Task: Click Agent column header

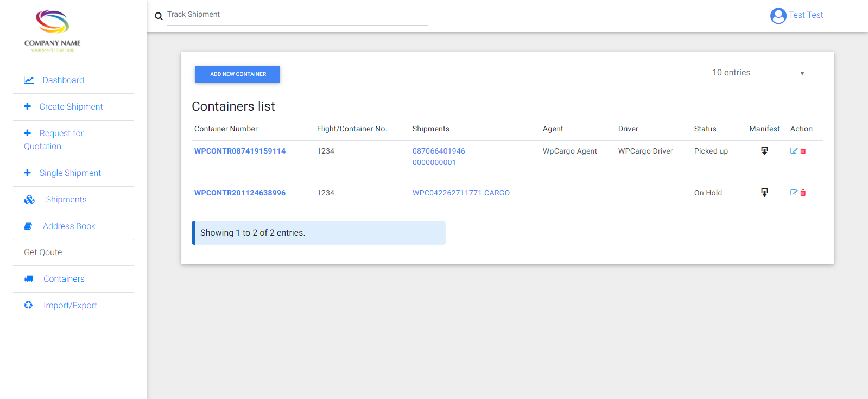Action: click(x=553, y=129)
